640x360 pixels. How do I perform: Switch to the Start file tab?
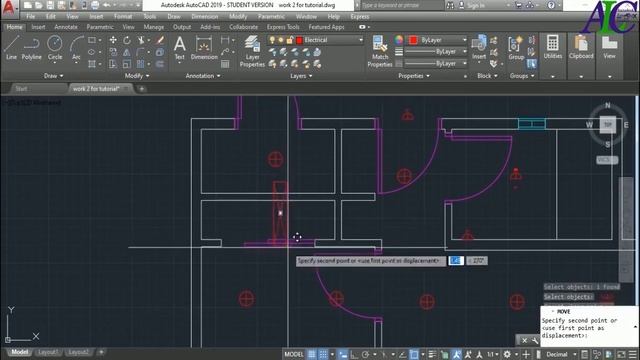[x=21, y=89]
